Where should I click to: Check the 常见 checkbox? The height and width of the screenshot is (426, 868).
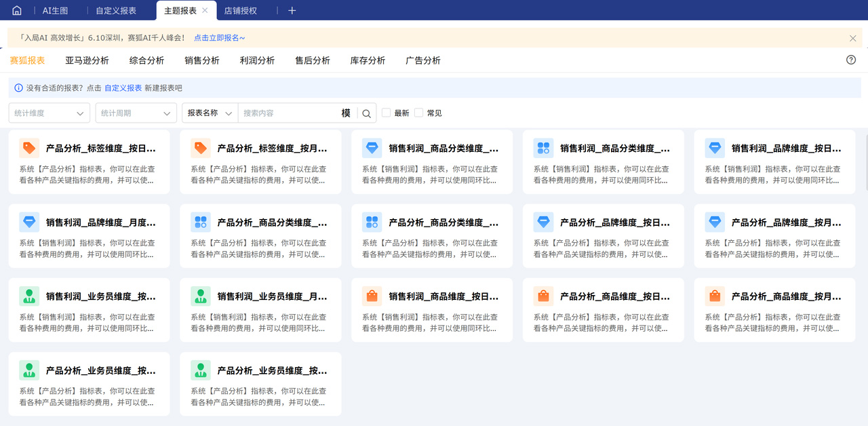point(418,113)
